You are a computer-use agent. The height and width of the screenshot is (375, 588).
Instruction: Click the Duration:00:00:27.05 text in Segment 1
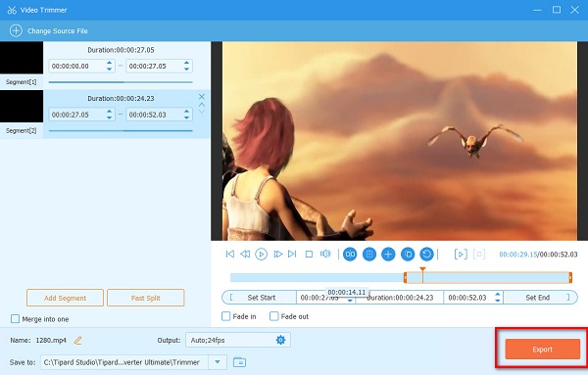click(121, 50)
